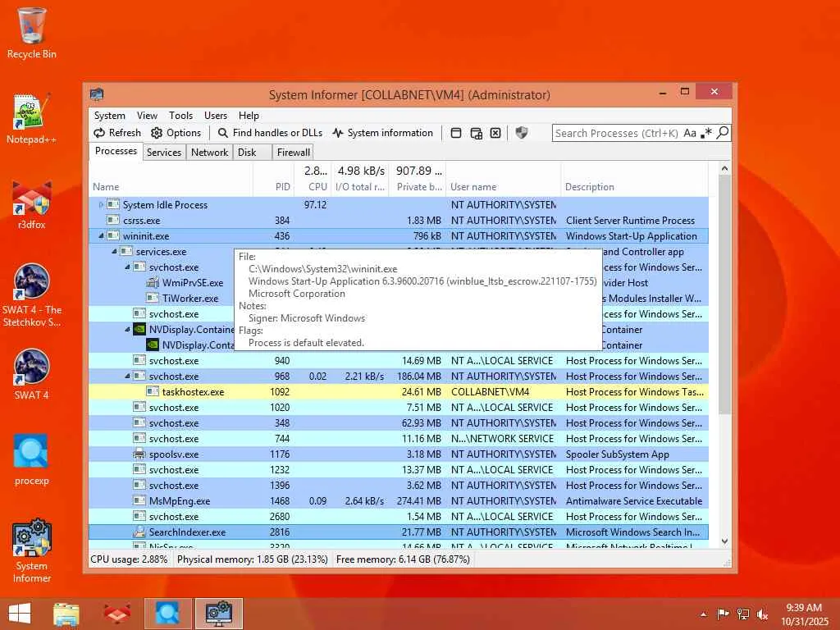Click the find window toolbar icon
This screenshot has width=840, height=630.
pyautogui.click(x=456, y=133)
